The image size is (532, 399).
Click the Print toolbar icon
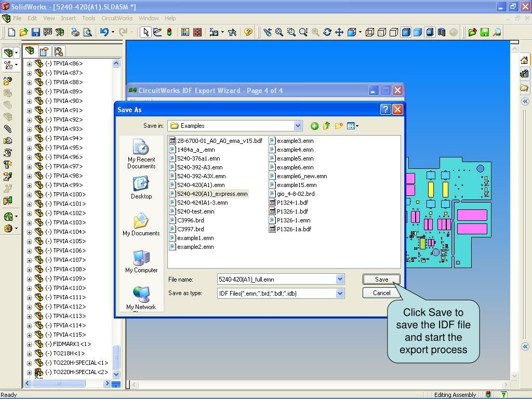75,32
